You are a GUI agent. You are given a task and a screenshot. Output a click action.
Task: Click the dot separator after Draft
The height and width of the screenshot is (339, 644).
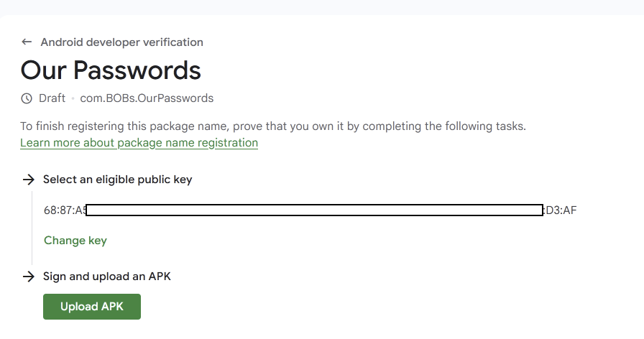[x=73, y=98]
